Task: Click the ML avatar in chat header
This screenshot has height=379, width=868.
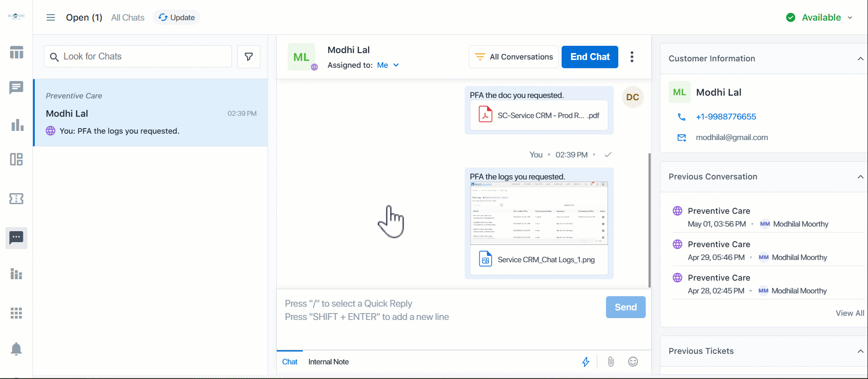Action: click(x=301, y=57)
